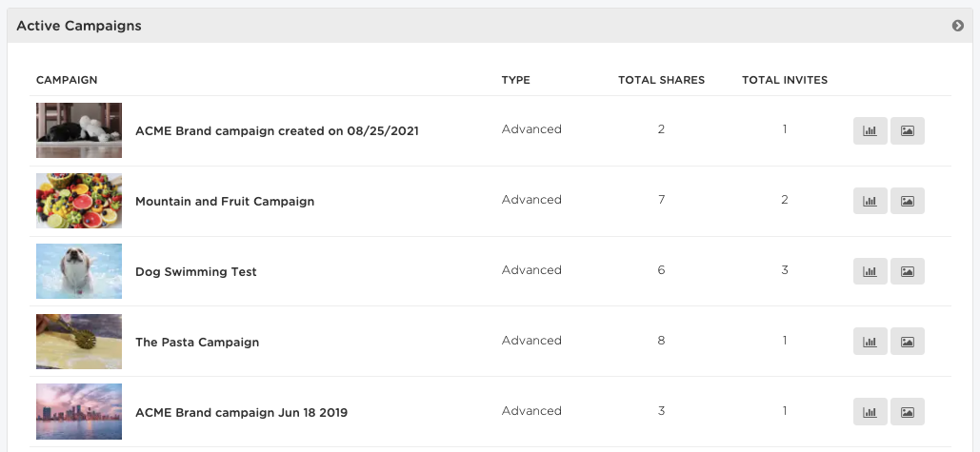
Task: Open ACME Brand campaign Jun 18 2019
Action: 241,412
